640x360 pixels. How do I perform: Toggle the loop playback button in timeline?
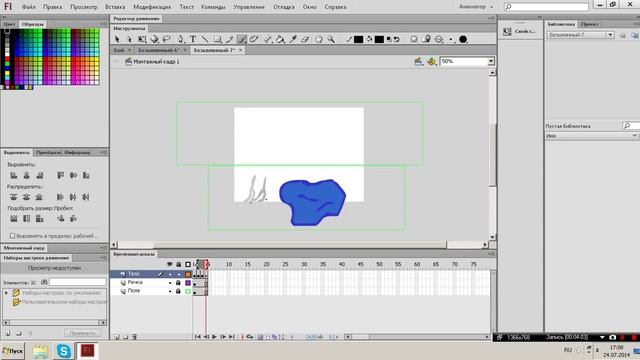(x=249, y=337)
